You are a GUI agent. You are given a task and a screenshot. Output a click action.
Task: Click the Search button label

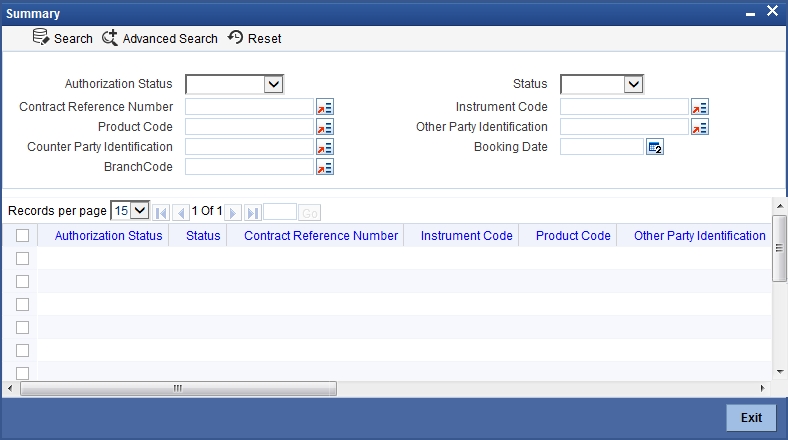73,39
